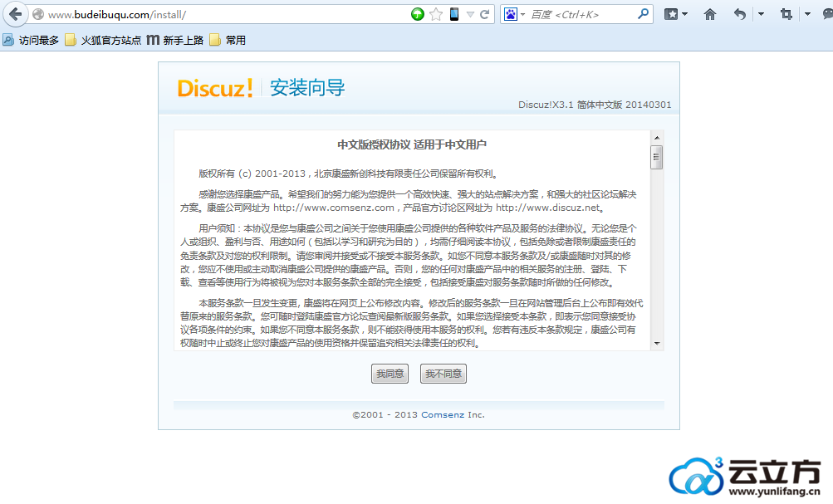The width and height of the screenshot is (833, 504).
Task: Open the 访问最多 bookmark
Action: coord(31,41)
